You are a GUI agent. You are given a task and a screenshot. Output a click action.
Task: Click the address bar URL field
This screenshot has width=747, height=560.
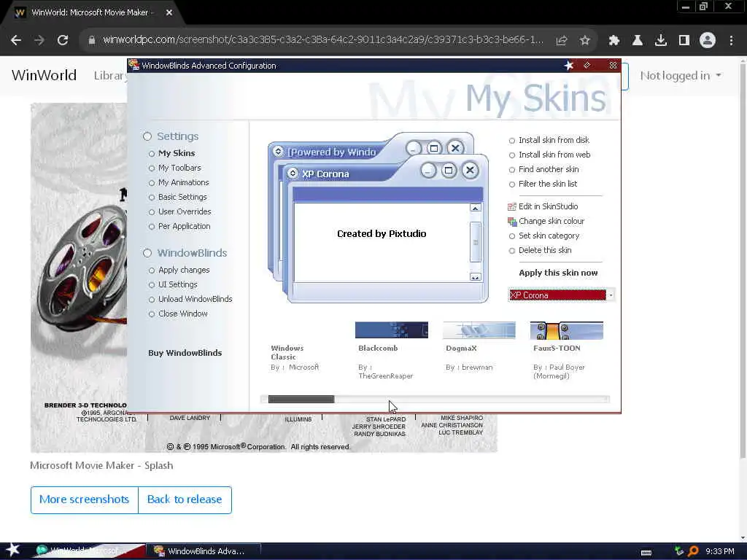pyautogui.click(x=323, y=40)
